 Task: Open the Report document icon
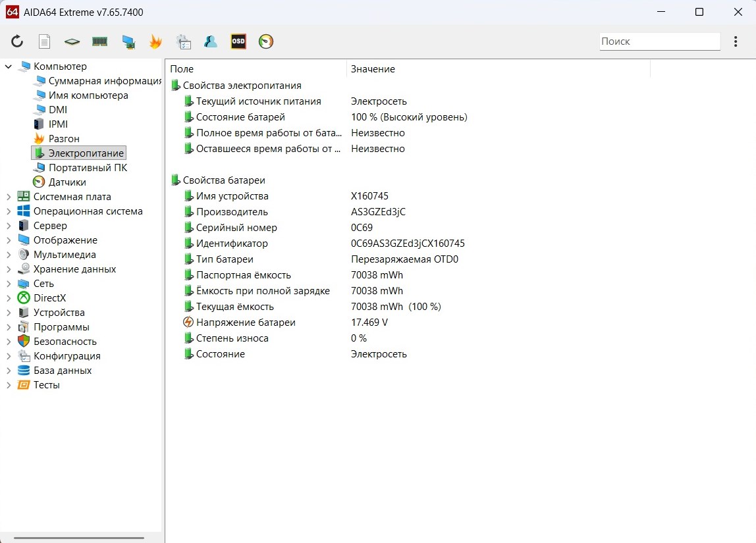[44, 41]
